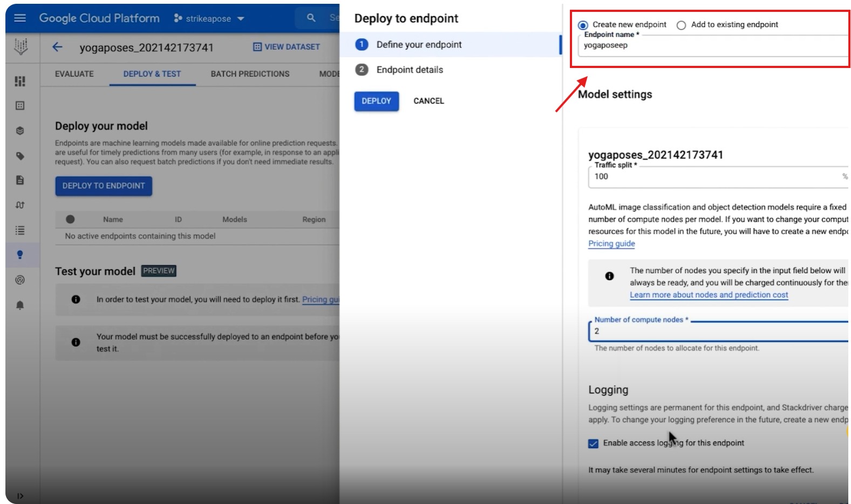Click the Number of compute nodes field
851x504 pixels.
coord(718,331)
